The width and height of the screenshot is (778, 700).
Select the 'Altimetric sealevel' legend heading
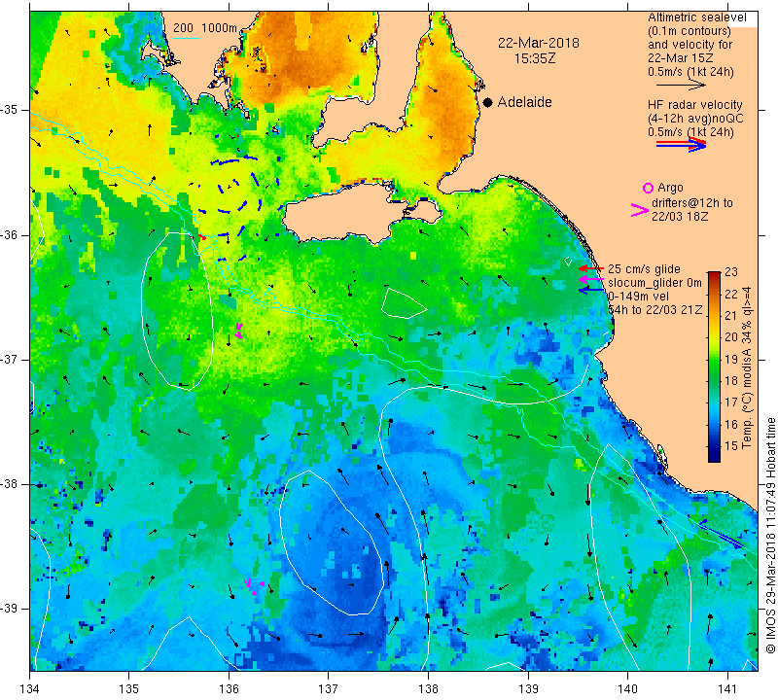click(x=697, y=17)
